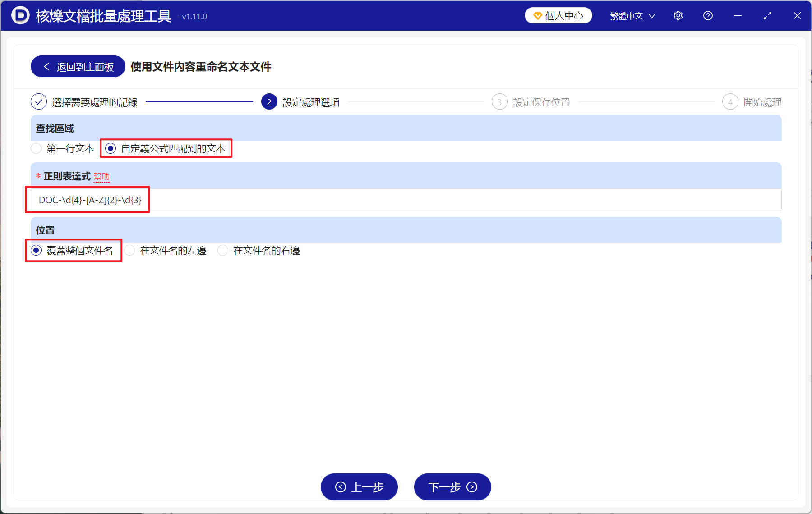The height and width of the screenshot is (514, 812).
Task: Open the settings gear icon
Action: (x=678, y=15)
